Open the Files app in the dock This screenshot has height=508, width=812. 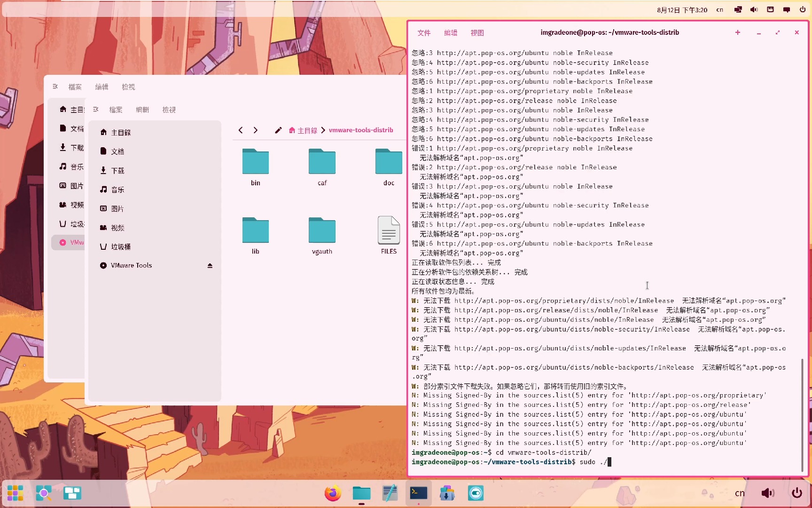(361, 493)
